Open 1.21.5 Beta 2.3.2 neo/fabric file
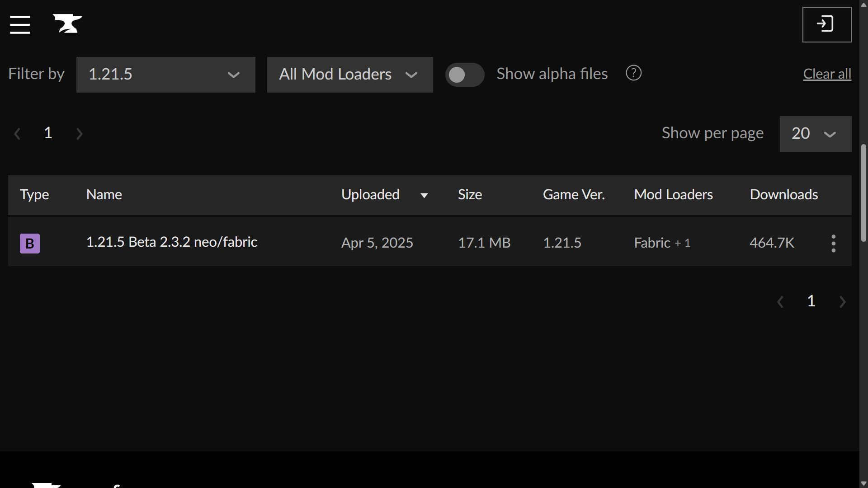 tap(171, 242)
